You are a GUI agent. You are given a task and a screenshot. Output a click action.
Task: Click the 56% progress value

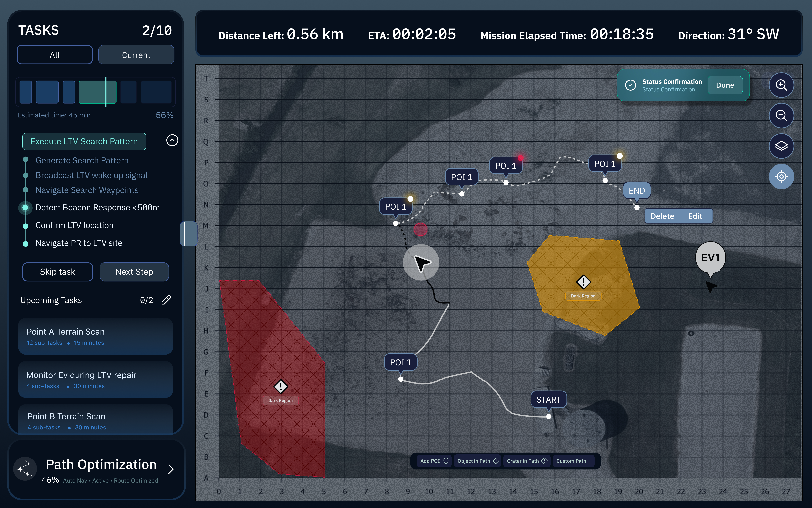164,115
